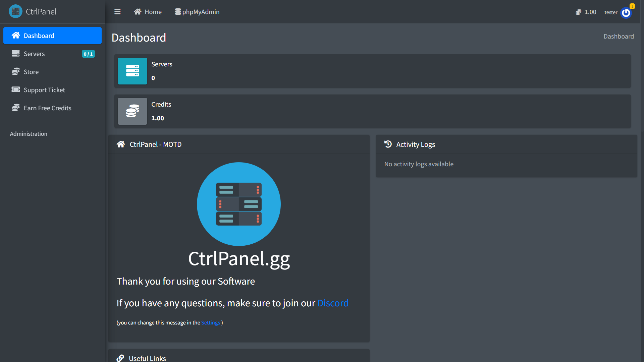Go to Store in sidebar
The image size is (644, 362).
31,72
